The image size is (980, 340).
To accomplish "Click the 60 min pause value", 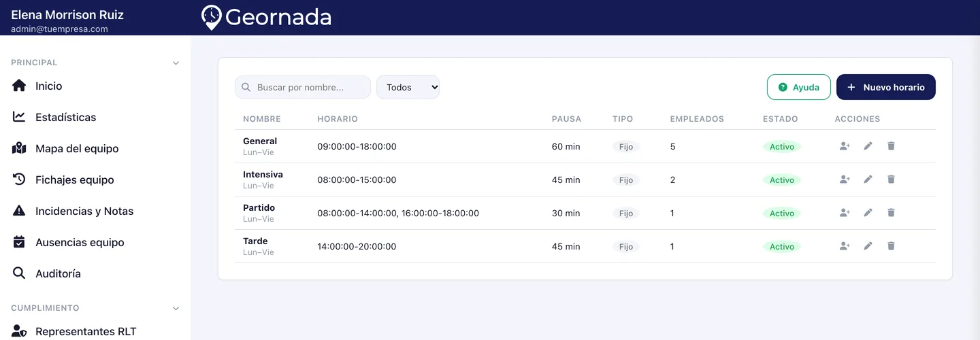I will 566,146.
